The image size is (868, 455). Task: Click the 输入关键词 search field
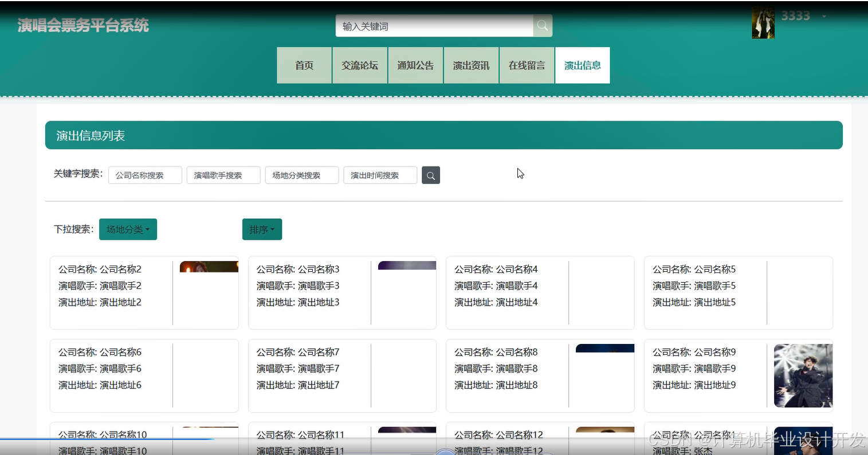[x=434, y=26]
